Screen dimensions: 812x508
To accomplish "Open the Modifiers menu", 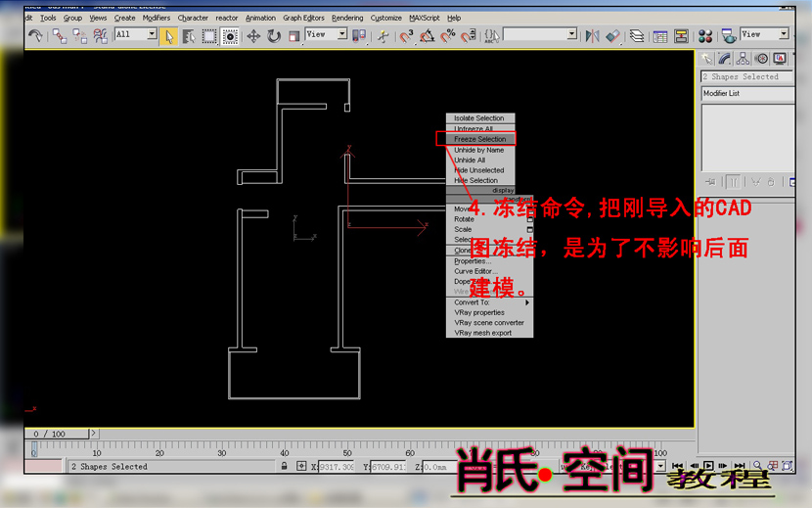I will 156,18.
